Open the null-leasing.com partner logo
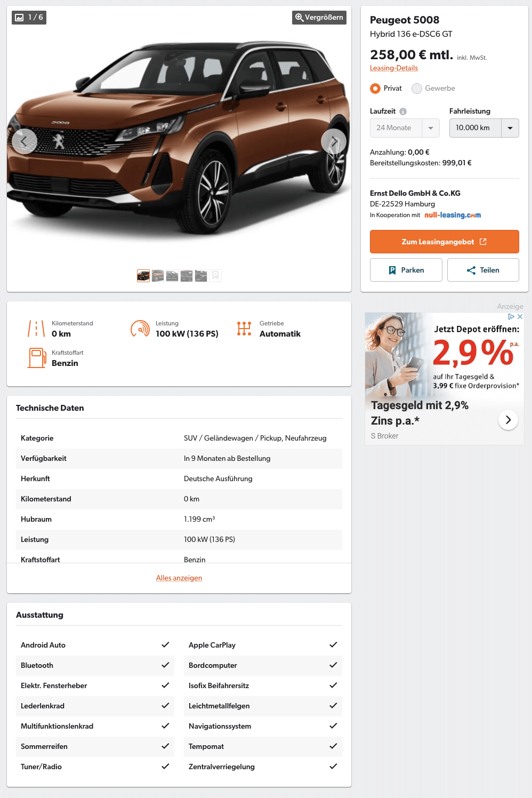Screen dimensions: 532x798 (453, 215)
